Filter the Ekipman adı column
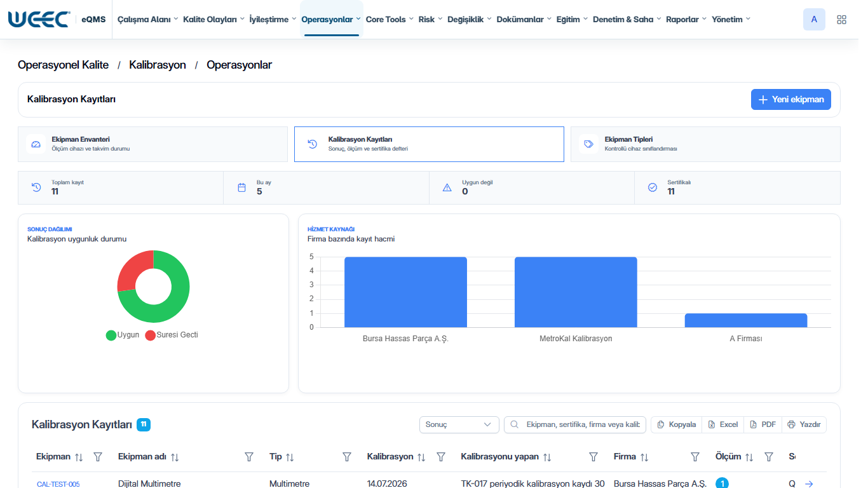The width and height of the screenshot is (868, 488). [249, 457]
